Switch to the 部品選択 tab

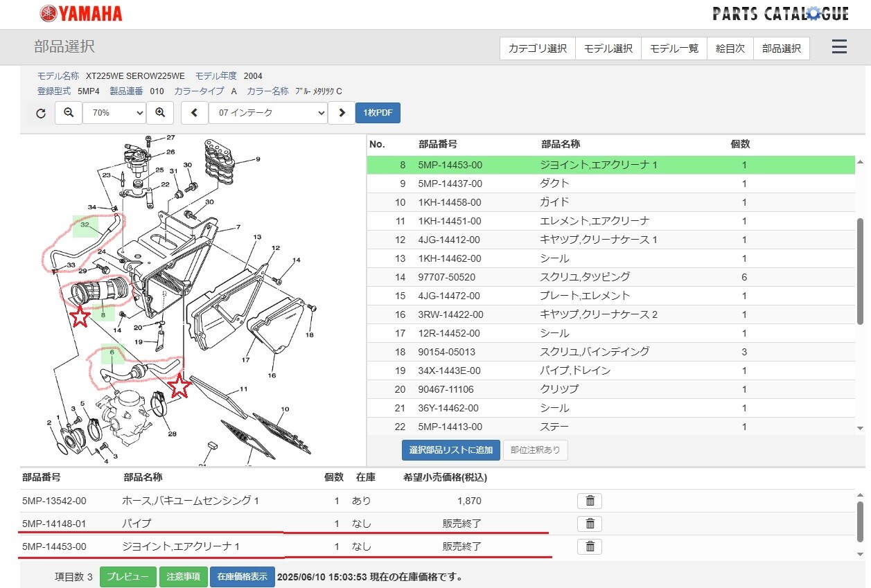[x=782, y=48]
